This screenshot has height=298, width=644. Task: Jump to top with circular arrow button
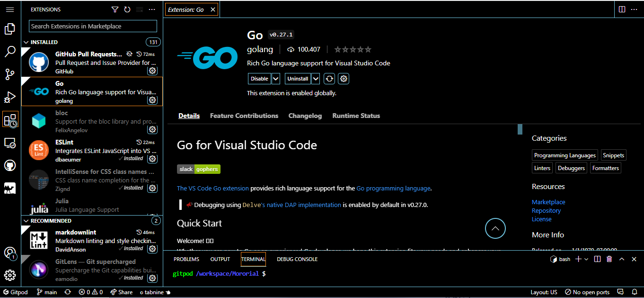click(495, 228)
